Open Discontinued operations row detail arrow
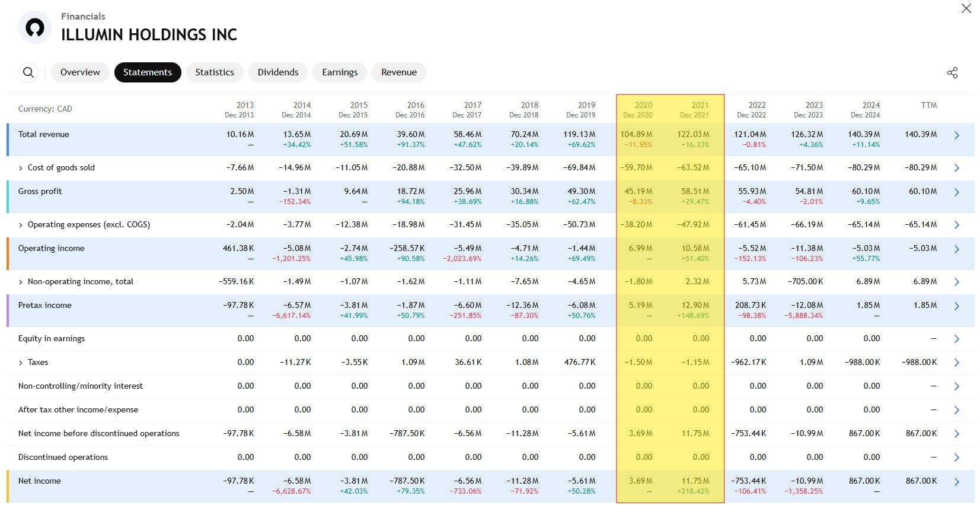The width and height of the screenshot is (980, 505). pyautogui.click(x=956, y=458)
